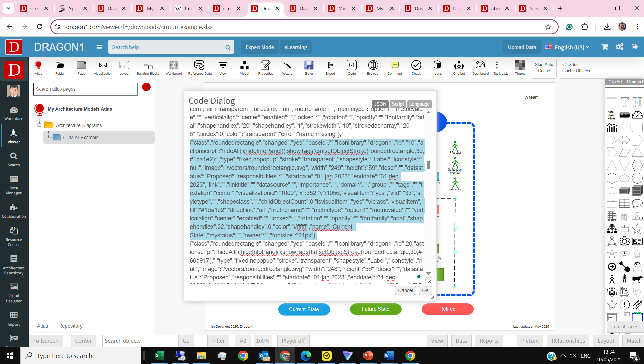Switch to the JSON tab
The height and width of the screenshot is (364, 644).
tap(380, 104)
